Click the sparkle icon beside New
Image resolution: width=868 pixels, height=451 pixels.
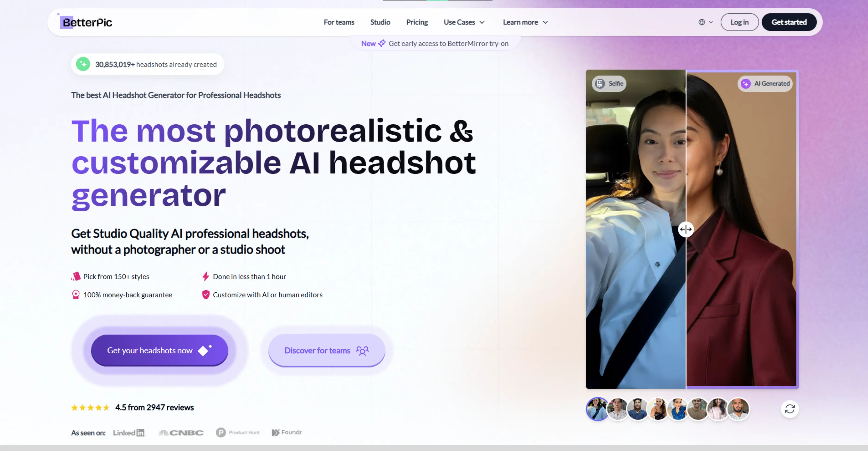382,43
